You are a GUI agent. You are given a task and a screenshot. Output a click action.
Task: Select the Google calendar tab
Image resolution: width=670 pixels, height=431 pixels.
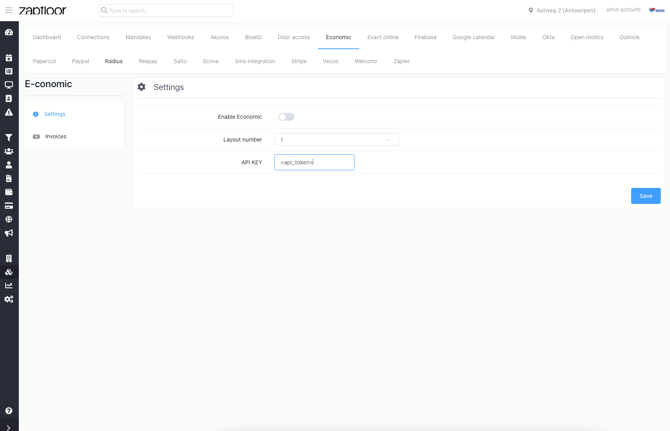pos(473,37)
